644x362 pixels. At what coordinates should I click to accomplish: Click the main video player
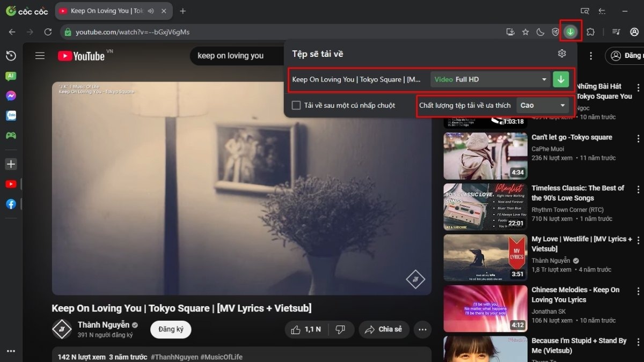(x=241, y=188)
